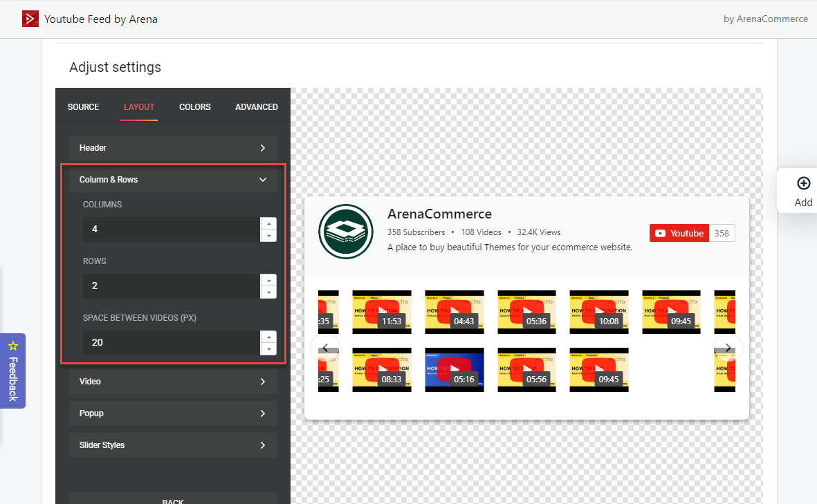Play the bottom-row 09:45 video thumbnail
Screen dimensions: 817x504
coord(599,370)
